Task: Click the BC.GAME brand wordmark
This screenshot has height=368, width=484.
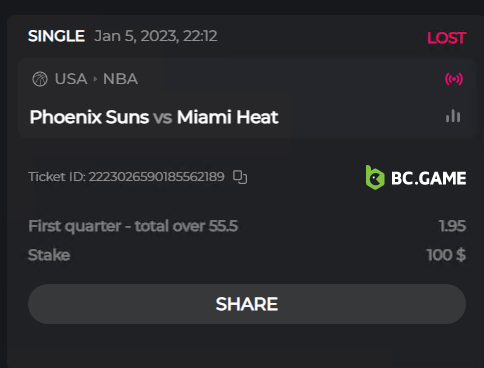Action: (429, 178)
